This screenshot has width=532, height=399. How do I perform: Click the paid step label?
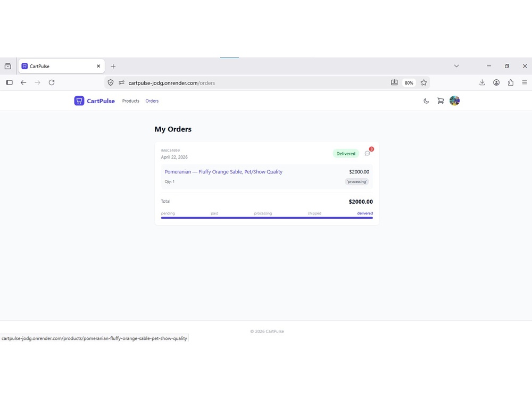coord(214,213)
